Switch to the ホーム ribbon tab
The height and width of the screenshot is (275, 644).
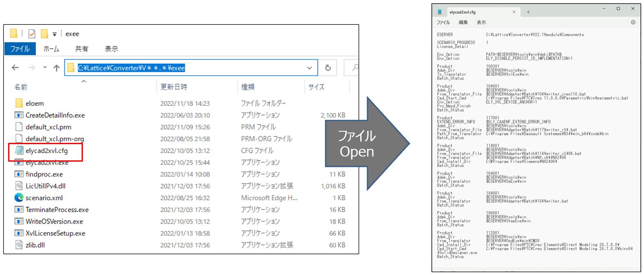tap(51, 49)
